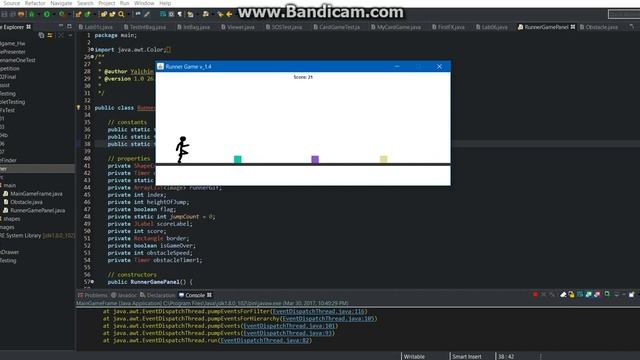
Task: Open the Declaration view tab
Action: (x=157, y=295)
